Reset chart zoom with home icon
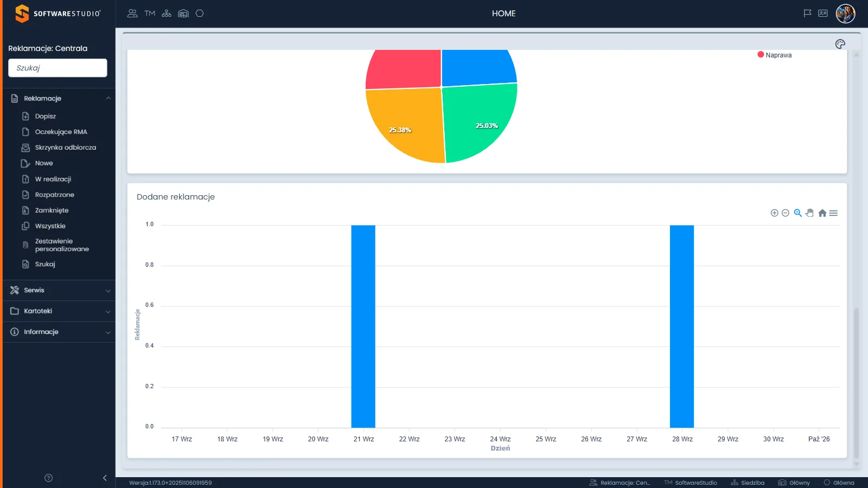The width and height of the screenshot is (868, 488). [x=822, y=213]
